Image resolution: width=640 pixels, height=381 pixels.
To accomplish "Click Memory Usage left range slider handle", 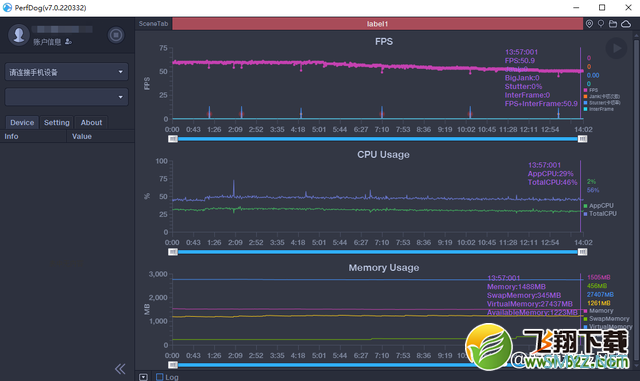I will point(173,365).
